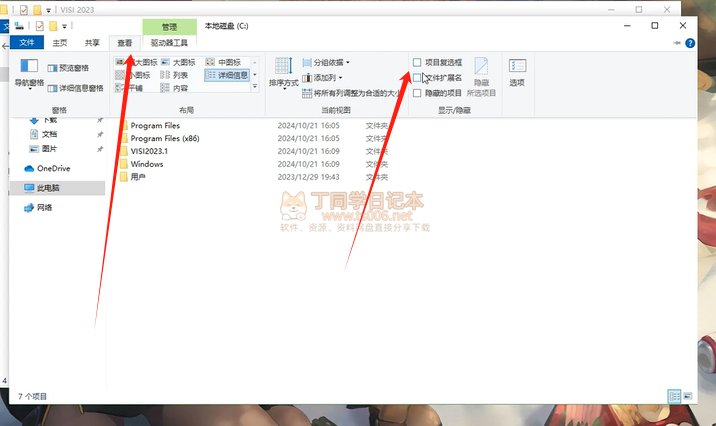Choose the 大图标 layout
Image resolution: width=716 pixels, height=426 pixels.
click(178, 62)
